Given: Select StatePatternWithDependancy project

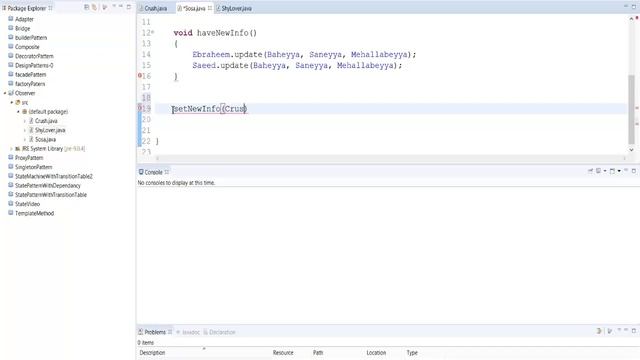Looking at the screenshot, I should [x=48, y=185].
